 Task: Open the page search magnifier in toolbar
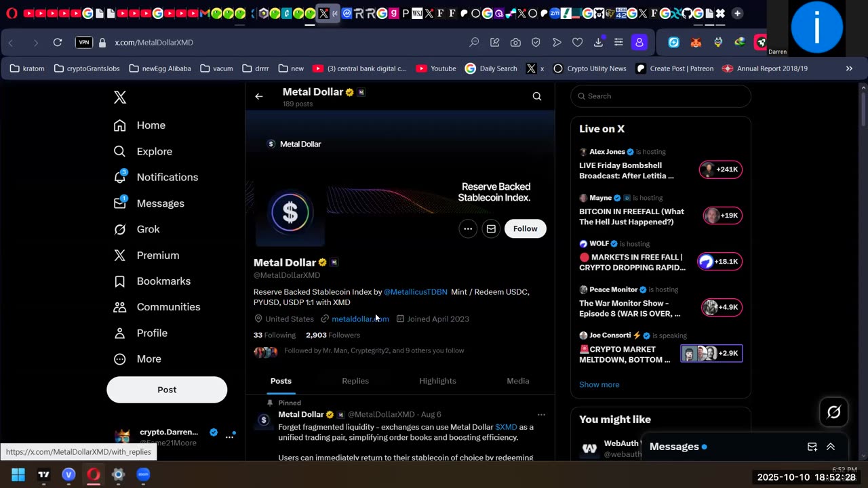point(474,42)
